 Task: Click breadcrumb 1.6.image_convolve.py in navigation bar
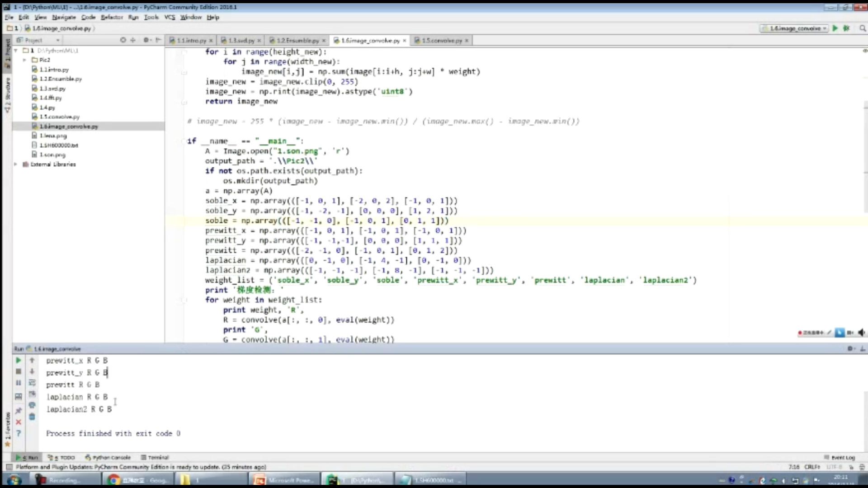[58, 28]
